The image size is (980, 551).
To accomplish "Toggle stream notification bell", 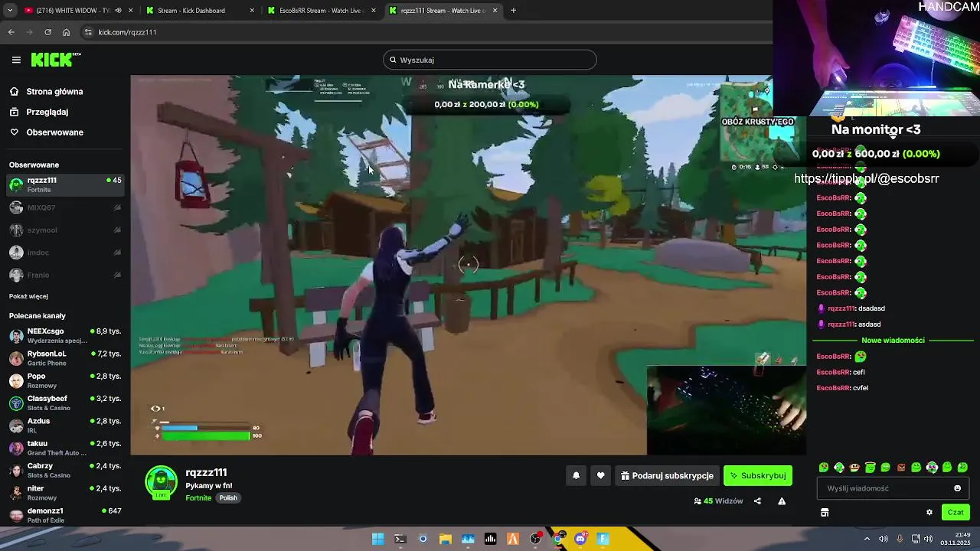I will click(x=577, y=475).
